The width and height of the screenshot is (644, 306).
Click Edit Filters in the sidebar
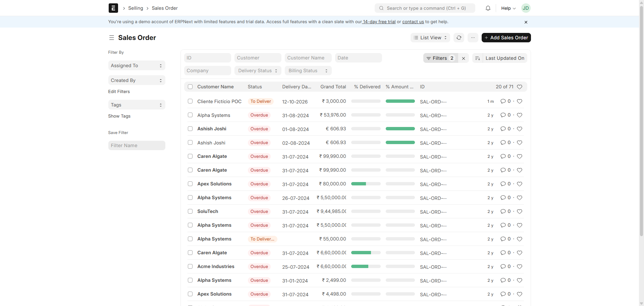point(119,91)
